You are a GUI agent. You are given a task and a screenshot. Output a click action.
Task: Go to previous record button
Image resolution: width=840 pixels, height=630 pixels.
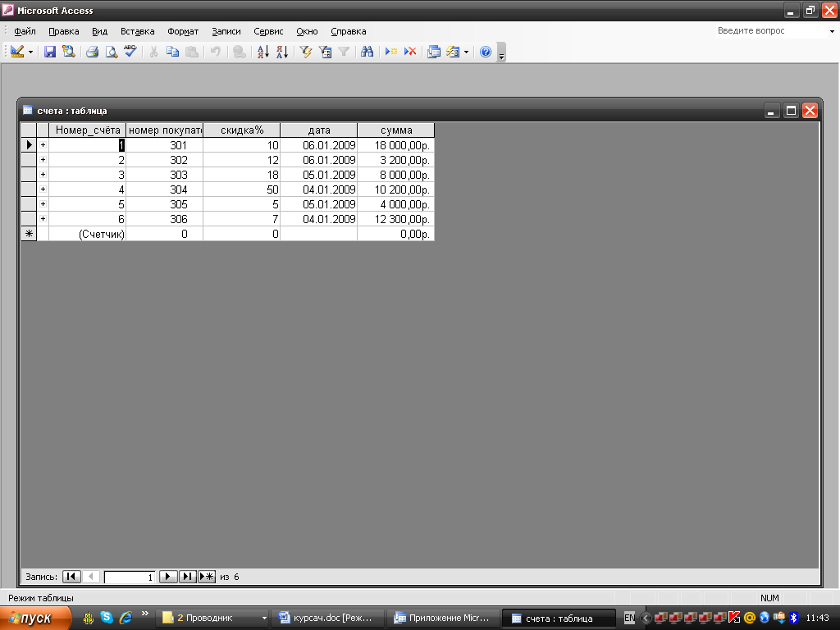pos(90,577)
